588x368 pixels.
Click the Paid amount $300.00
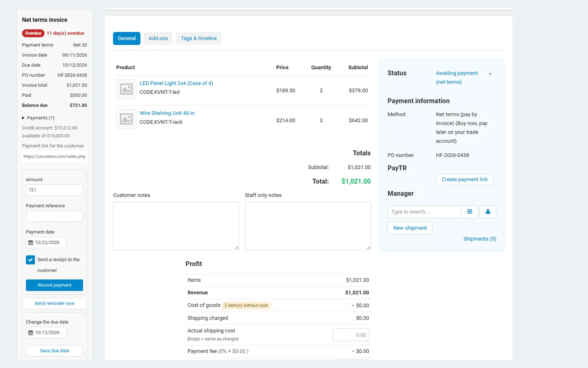coord(78,95)
